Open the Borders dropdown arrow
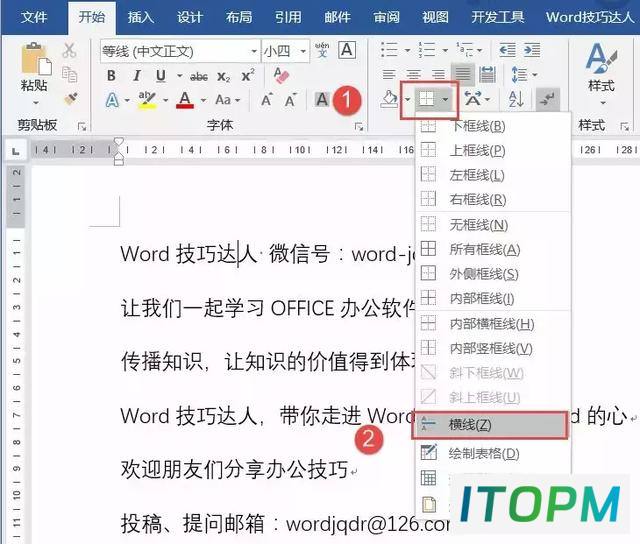This screenshot has width=640, height=544. click(445, 100)
